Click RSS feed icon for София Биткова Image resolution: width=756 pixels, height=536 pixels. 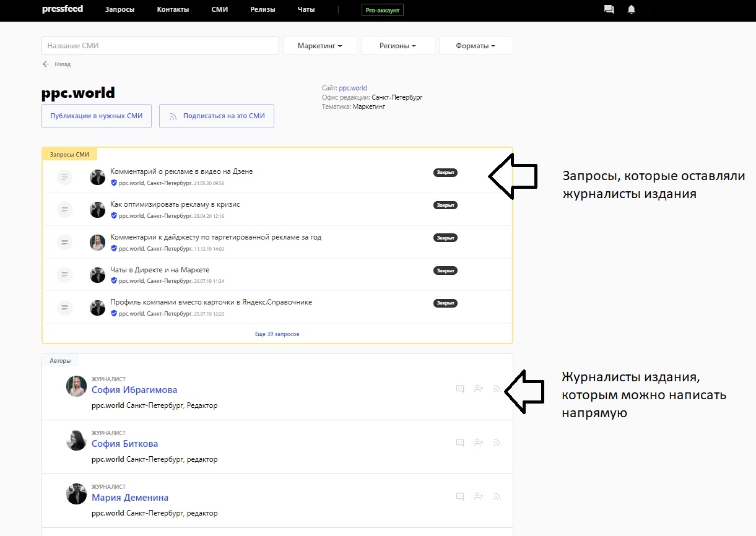pyautogui.click(x=497, y=443)
